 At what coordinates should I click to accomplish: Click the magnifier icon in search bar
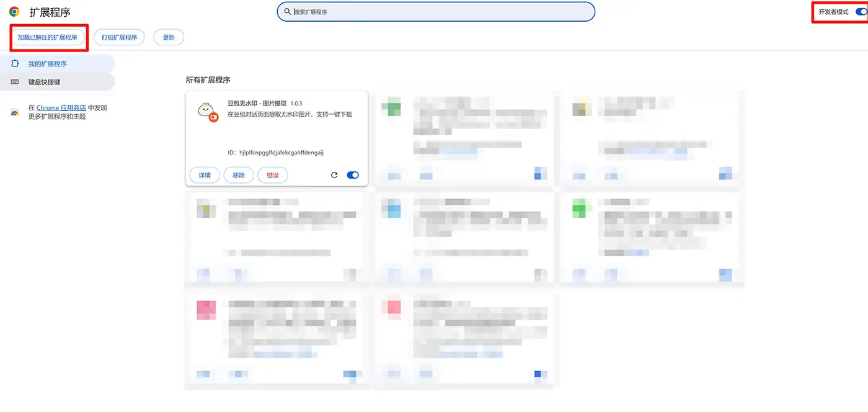(x=287, y=11)
